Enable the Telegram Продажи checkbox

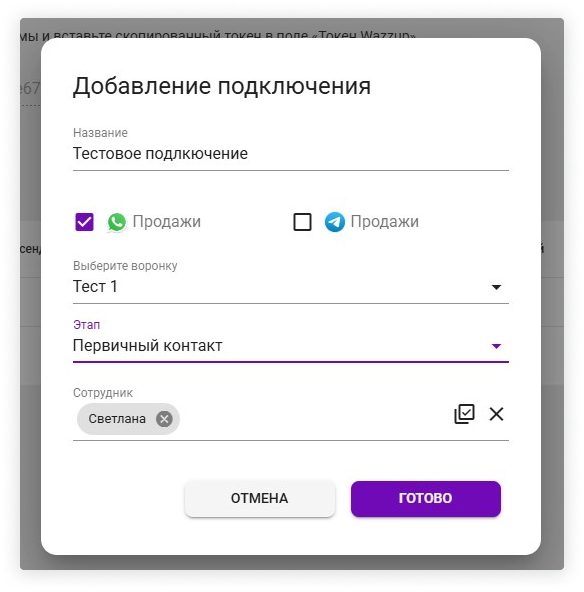302,222
